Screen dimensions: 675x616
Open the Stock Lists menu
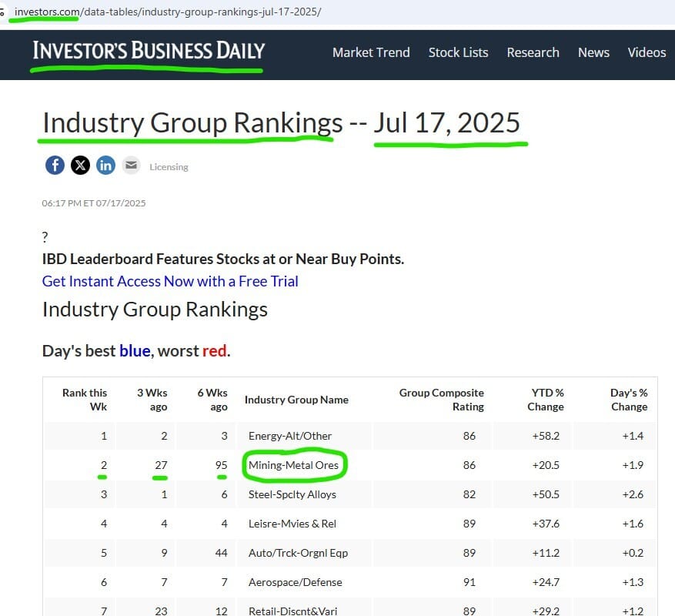[458, 52]
